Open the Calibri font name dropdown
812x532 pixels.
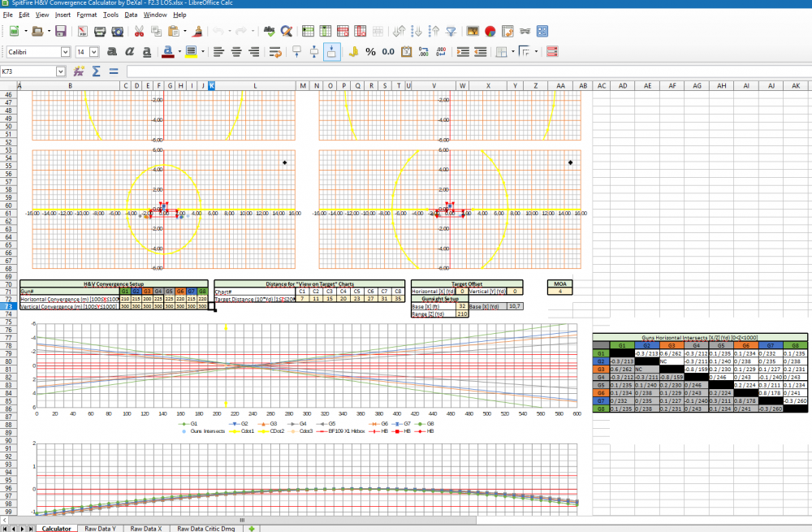tap(65, 52)
